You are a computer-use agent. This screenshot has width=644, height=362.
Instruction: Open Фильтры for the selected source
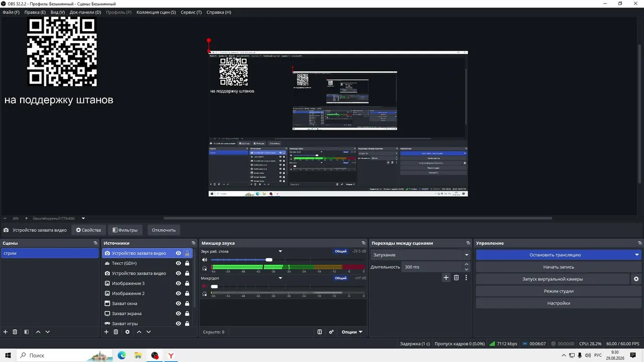pyautogui.click(x=125, y=230)
